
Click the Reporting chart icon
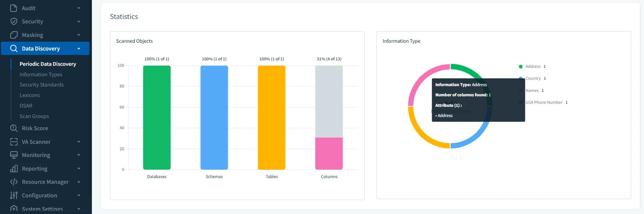click(14, 169)
